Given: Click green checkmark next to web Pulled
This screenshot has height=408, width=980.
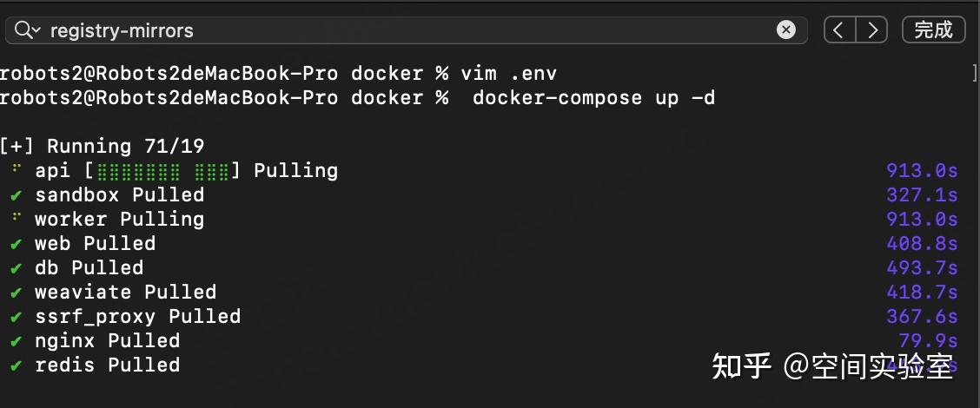Looking at the screenshot, I should tap(16, 244).
